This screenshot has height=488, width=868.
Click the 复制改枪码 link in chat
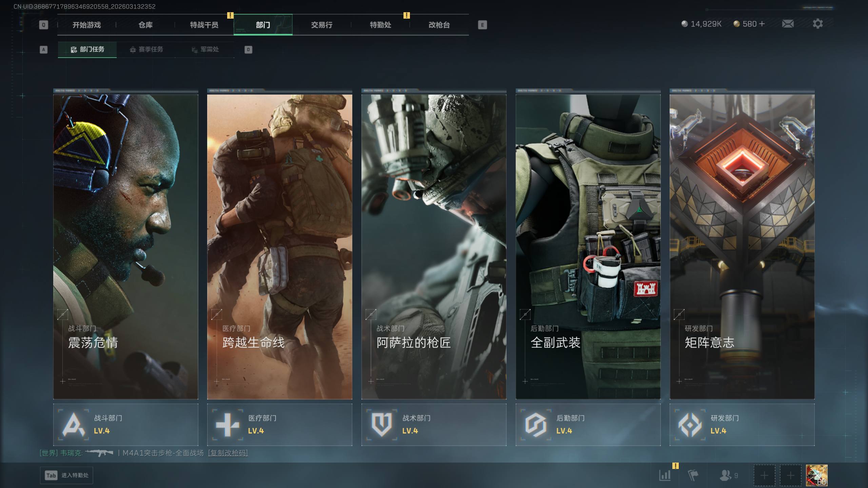coord(228,453)
